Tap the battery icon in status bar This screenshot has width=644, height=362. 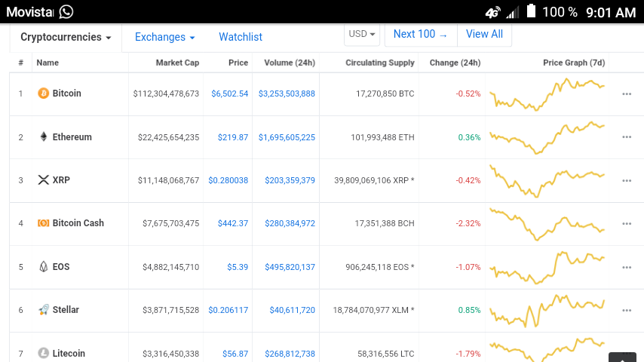531,11
